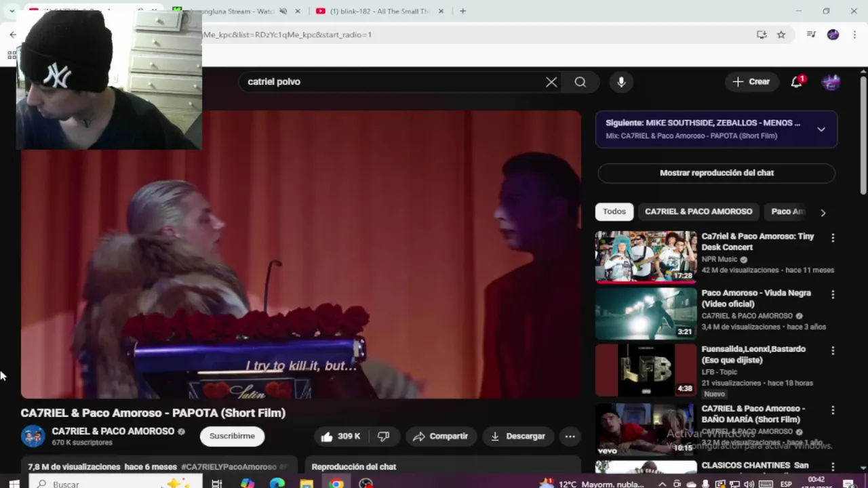
Task: Open the Fuensalida LFB video thumbnail
Action: tap(646, 370)
